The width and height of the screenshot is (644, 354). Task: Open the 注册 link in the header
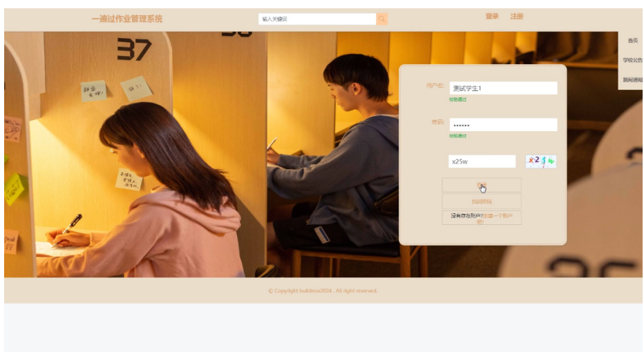click(x=517, y=17)
